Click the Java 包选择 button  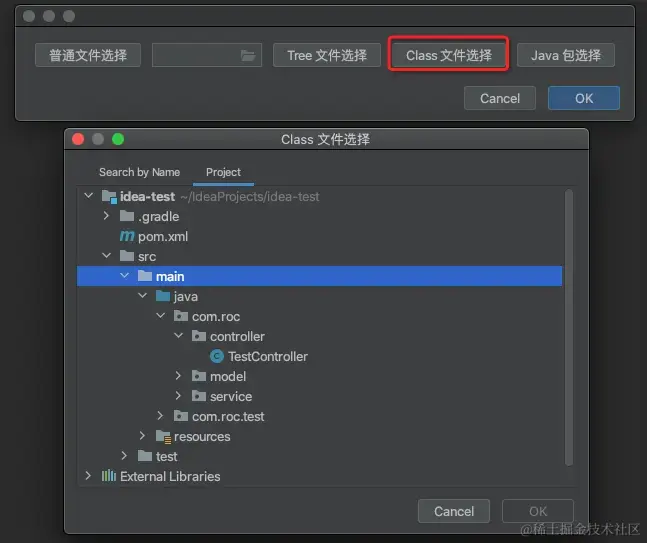click(x=566, y=55)
